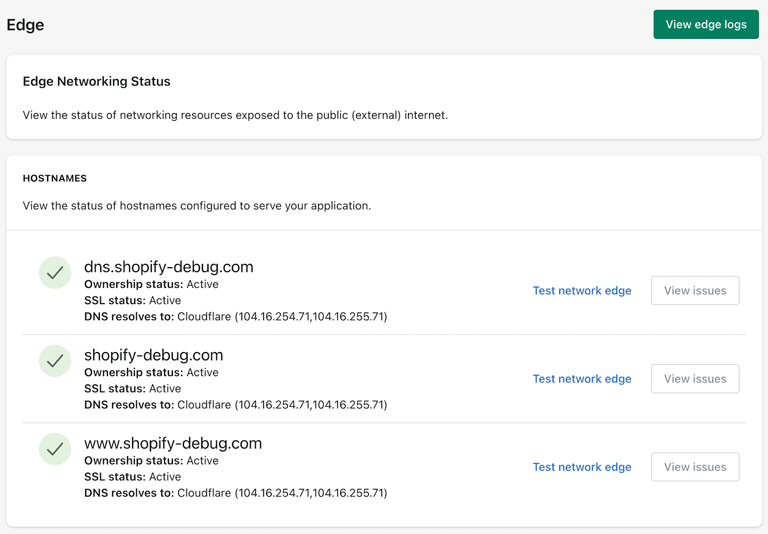Test network edge for dns.shopify-debug.com
Viewport: 768px width, 534px height.
[582, 291]
